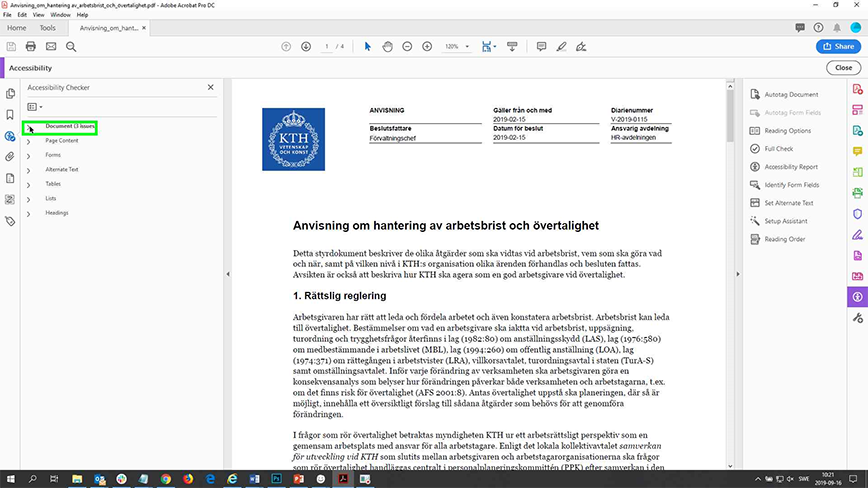Zoom in with plus icon
The height and width of the screenshot is (488, 868).
click(x=427, y=46)
